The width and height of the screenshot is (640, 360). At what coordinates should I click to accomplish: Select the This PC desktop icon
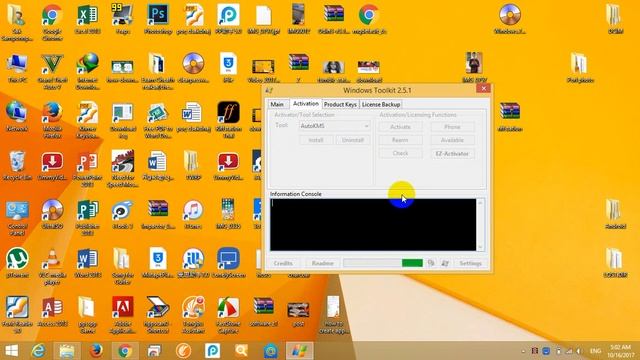click(17, 68)
